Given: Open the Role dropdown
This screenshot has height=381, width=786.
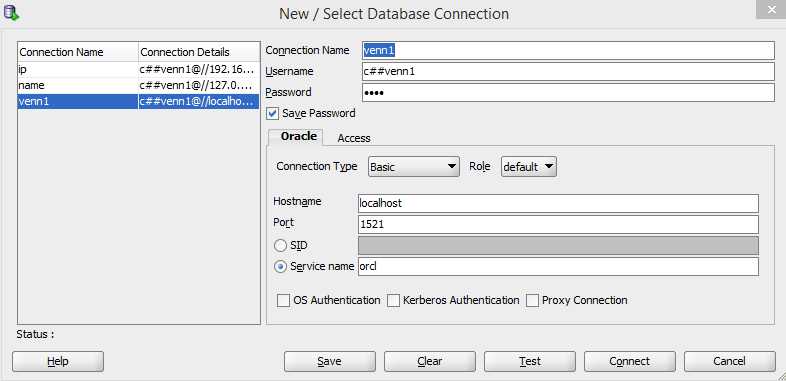Looking at the screenshot, I should [x=529, y=166].
